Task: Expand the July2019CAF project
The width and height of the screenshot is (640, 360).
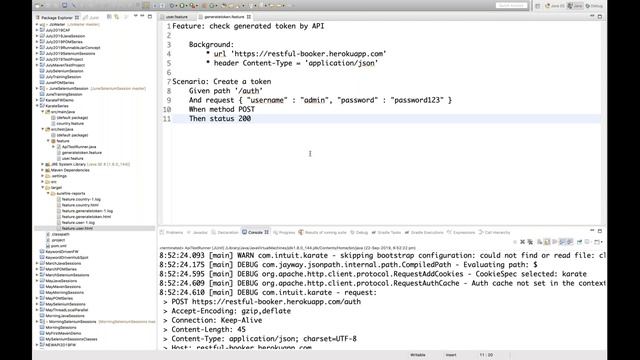Action: (37, 30)
